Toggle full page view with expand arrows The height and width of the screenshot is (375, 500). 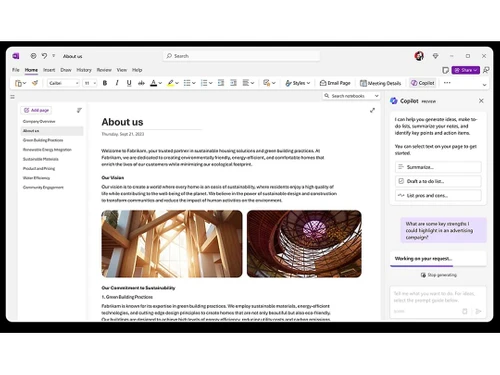372,110
